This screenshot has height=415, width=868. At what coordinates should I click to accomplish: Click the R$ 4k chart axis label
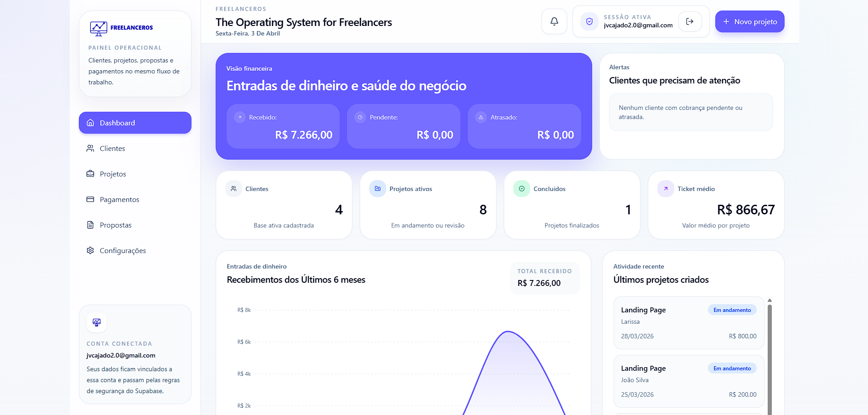[x=244, y=374]
